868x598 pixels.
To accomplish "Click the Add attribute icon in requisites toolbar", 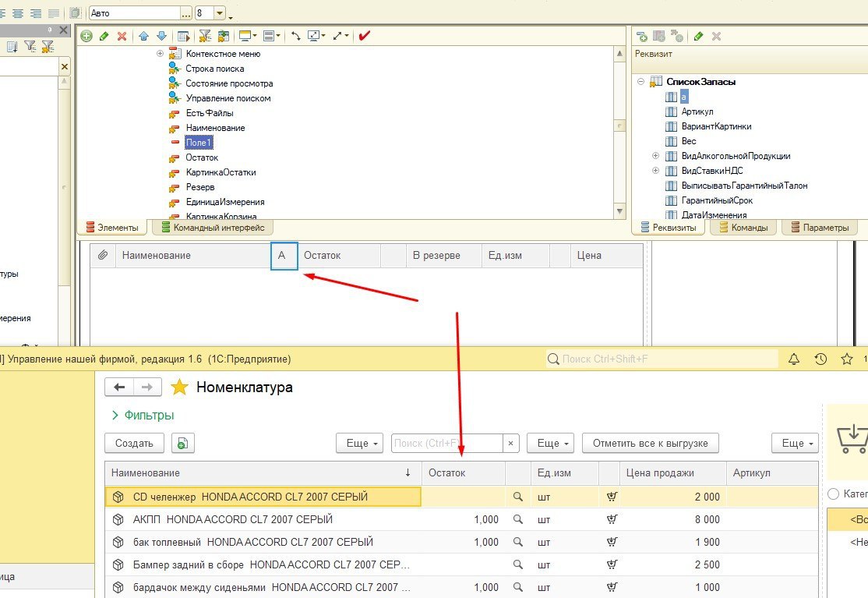I will [x=642, y=37].
